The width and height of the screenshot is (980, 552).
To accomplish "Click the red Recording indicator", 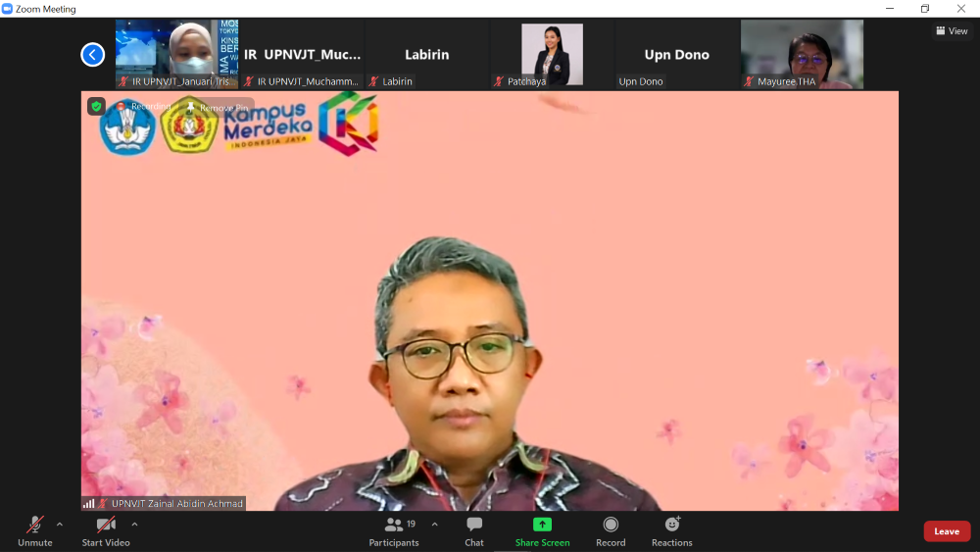I will click(x=145, y=106).
